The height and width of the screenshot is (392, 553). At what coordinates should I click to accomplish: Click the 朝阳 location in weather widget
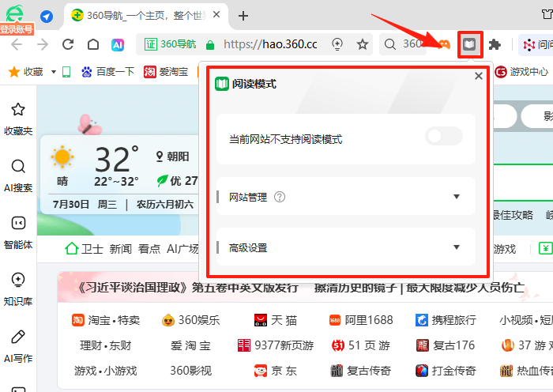click(173, 156)
